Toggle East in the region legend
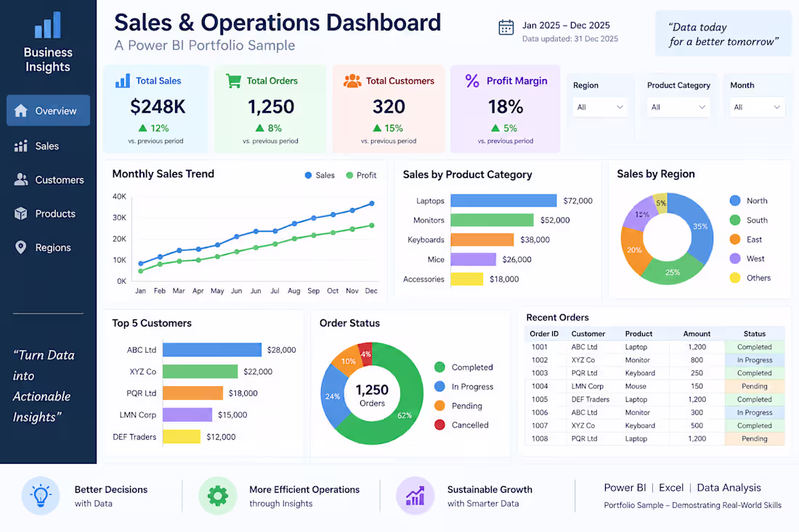This screenshot has width=799, height=532. (x=745, y=240)
